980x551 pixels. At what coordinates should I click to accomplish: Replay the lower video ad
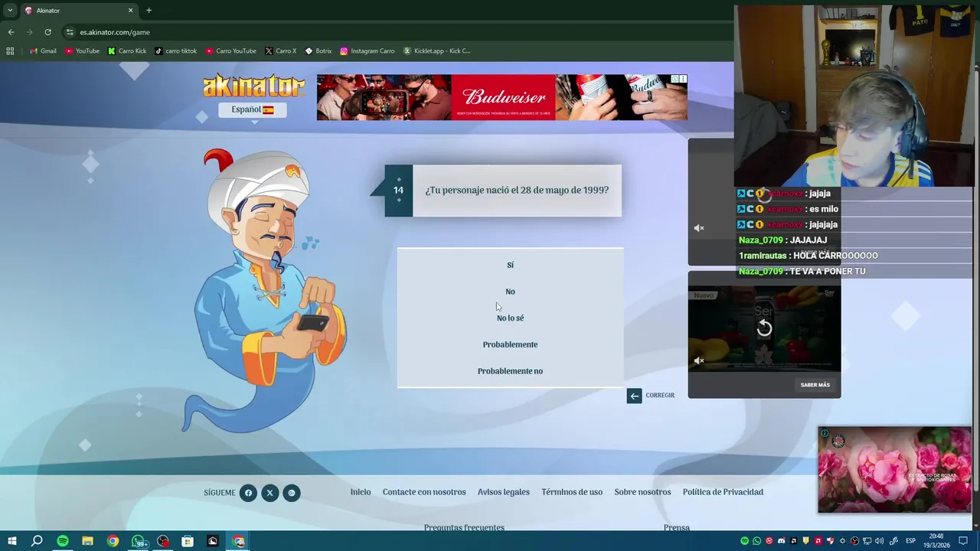coord(764,328)
